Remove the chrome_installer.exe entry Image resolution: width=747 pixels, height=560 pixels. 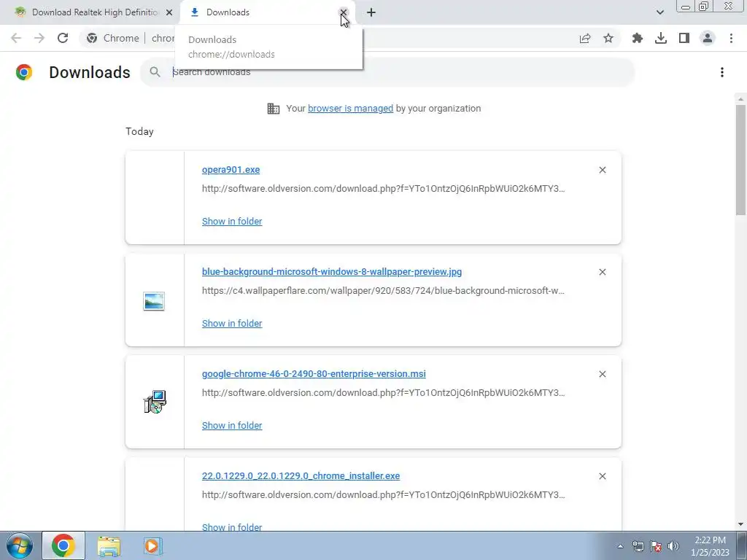coord(602,476)
